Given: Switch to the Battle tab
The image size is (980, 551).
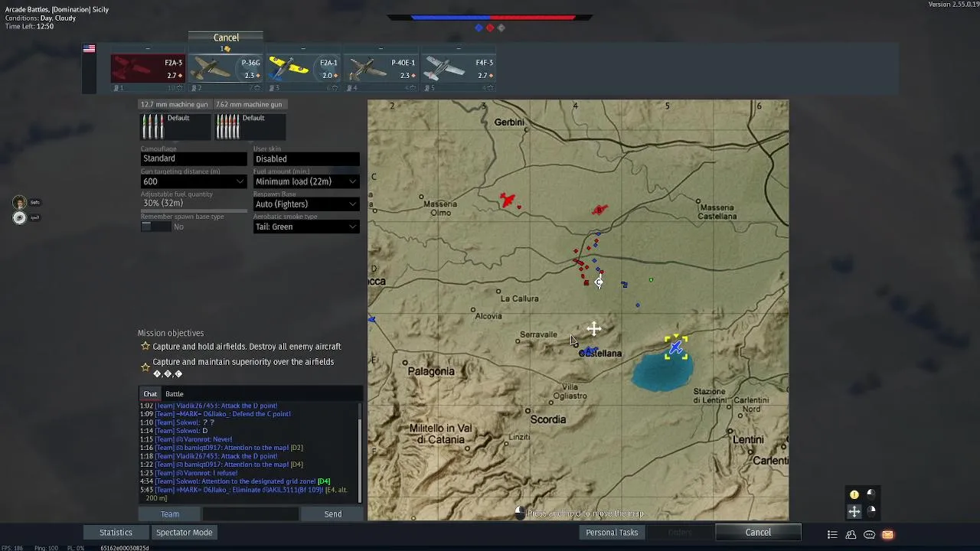Looking at the screenshot, I should point(175,394).
